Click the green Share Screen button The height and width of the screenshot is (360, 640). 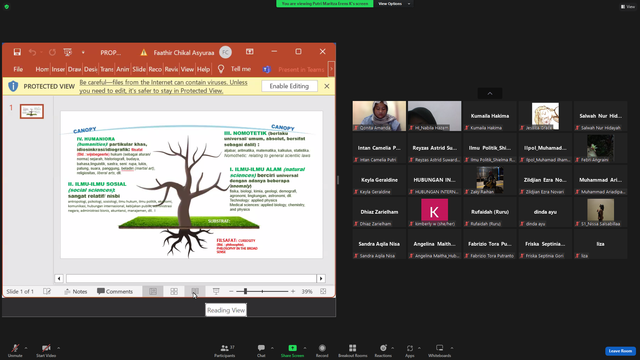pos(292,350)
